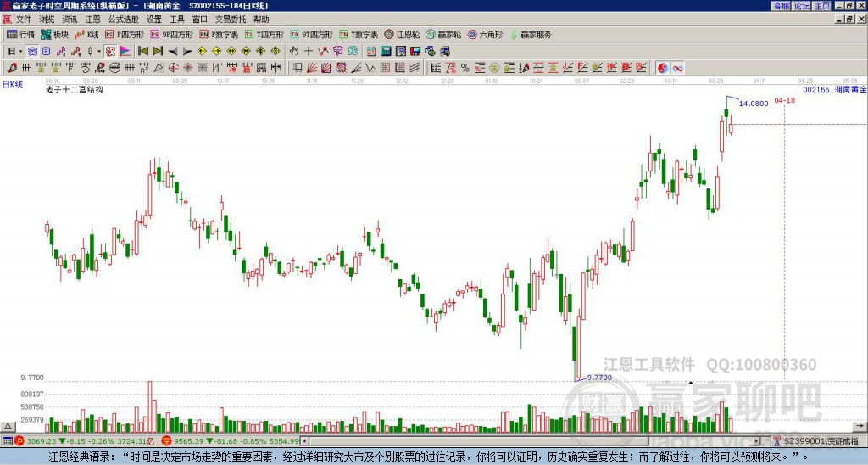Screen dimensions: 868x465
Task: Open the T数字表 time number table
Action: pyautogui.click(x=359, y=34)
